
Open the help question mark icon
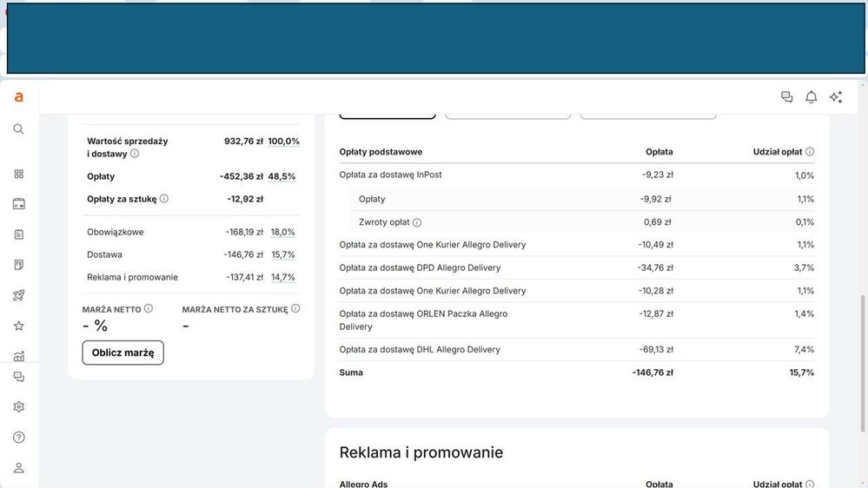(x=19, y=437)
